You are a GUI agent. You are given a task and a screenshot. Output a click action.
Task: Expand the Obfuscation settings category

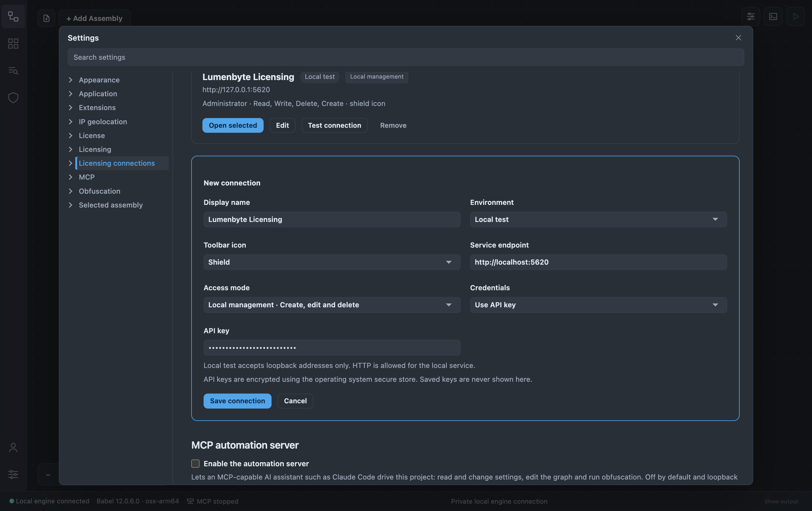71,191
